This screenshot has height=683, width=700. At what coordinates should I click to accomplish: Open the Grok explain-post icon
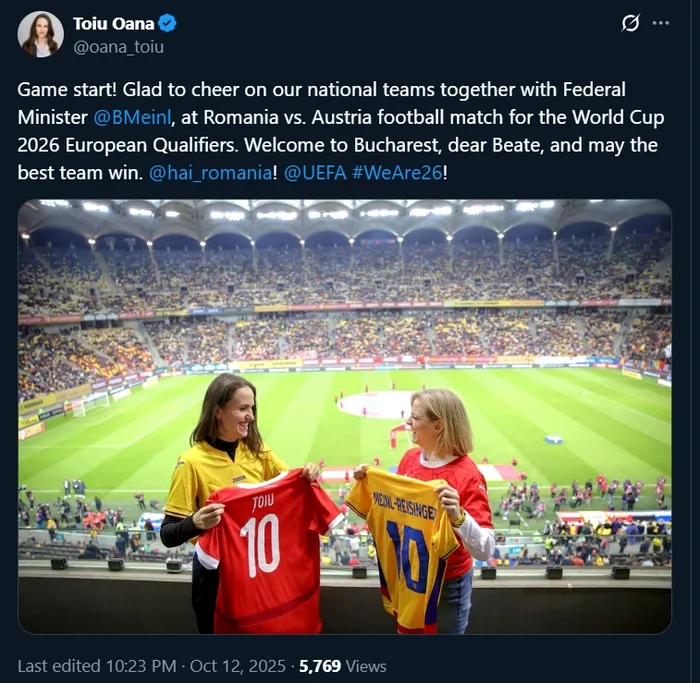(630, 23)
